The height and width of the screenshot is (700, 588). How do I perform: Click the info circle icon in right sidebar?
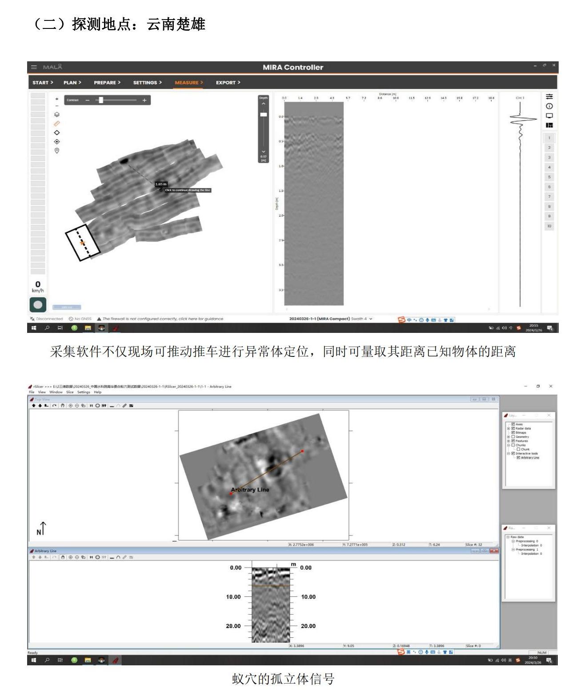(x=549, y=106)
